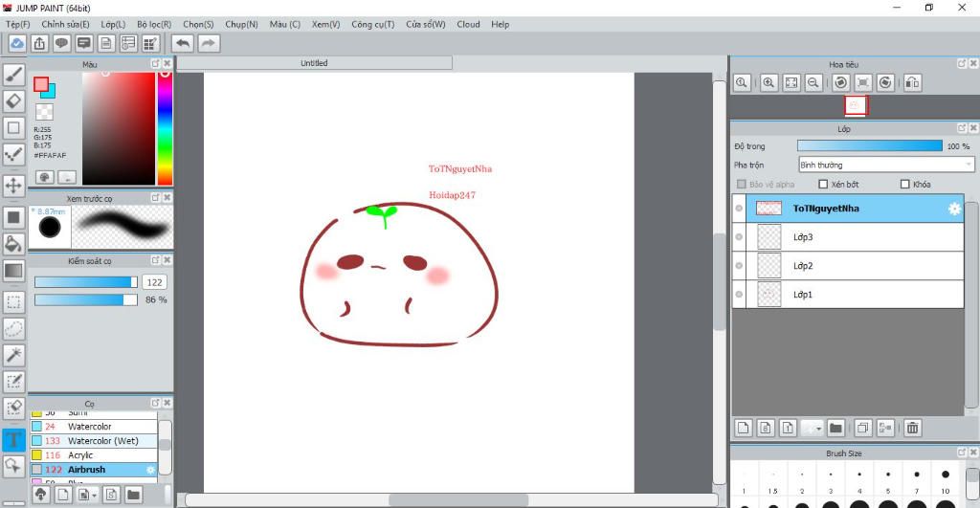This screenshot has height=508, width=980.
Task: Click the cyan background color swatch
Action: pyautogui.click(x=50, y=93)
